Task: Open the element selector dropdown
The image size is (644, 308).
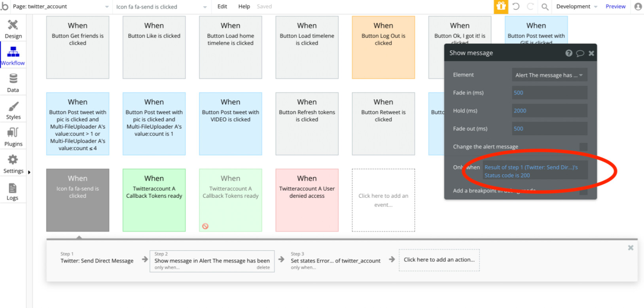Action: (x=161, y=7)
